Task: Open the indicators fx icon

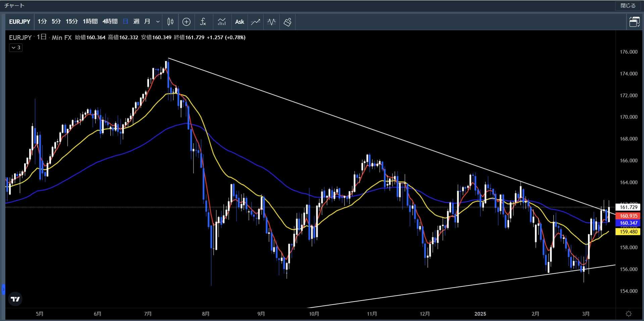Action: 203,22
